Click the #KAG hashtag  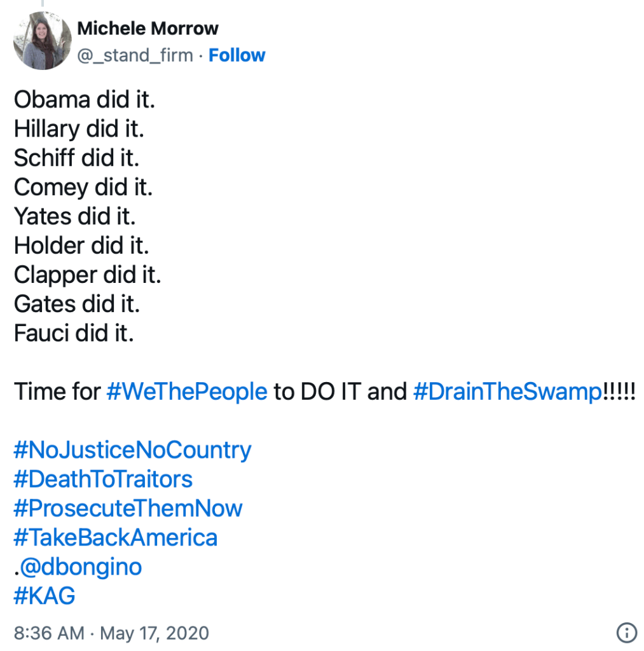pyautogui.click(x=45, y=596)
